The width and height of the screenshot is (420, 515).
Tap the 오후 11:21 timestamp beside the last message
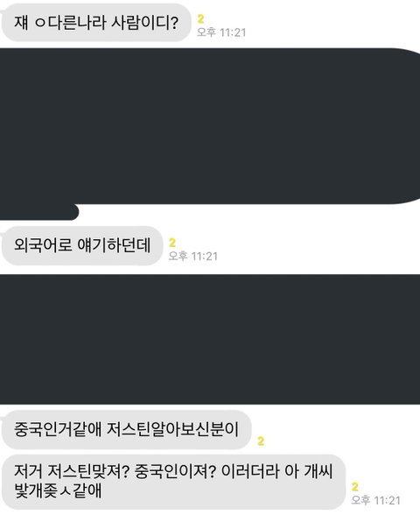375,500
